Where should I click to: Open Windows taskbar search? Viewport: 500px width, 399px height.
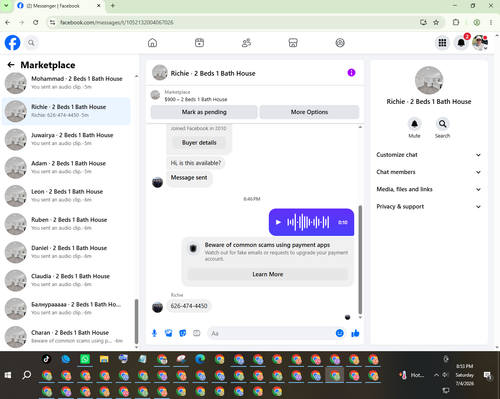pos(27,375)
